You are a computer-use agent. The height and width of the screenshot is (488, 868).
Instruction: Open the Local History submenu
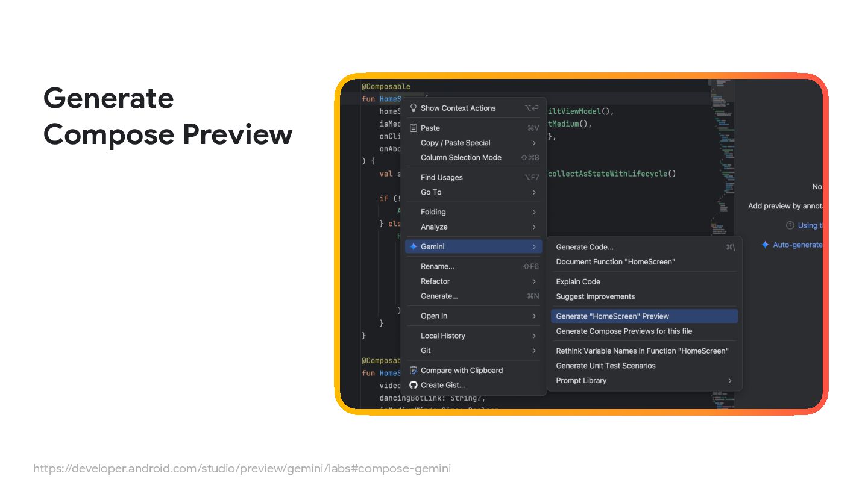pos(474,336)
